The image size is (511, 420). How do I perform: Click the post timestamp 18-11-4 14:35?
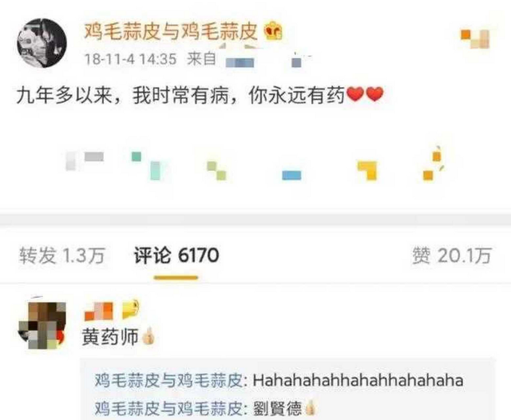point(130,59)
